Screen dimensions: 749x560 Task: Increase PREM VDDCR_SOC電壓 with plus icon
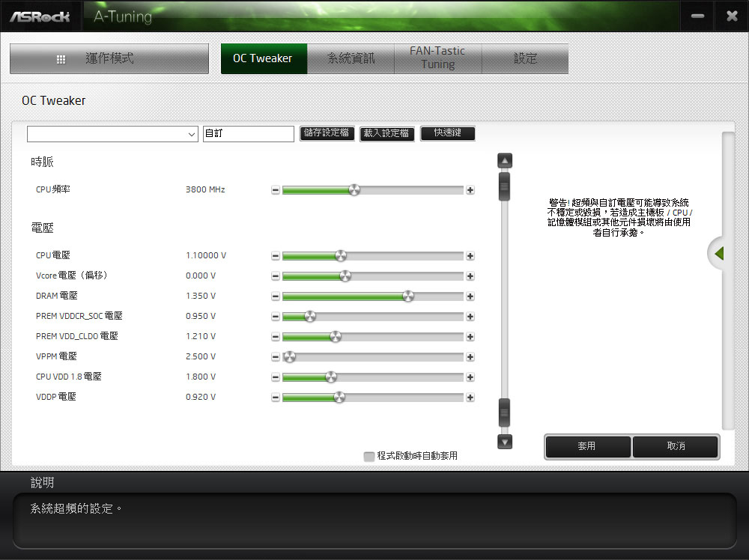(x=470, y=317)
